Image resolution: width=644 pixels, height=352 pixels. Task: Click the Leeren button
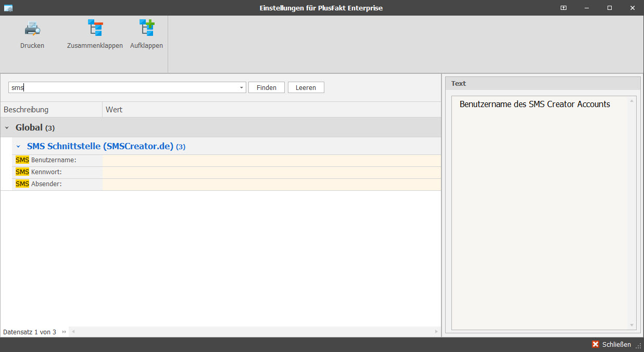click(x=306, y=87)
